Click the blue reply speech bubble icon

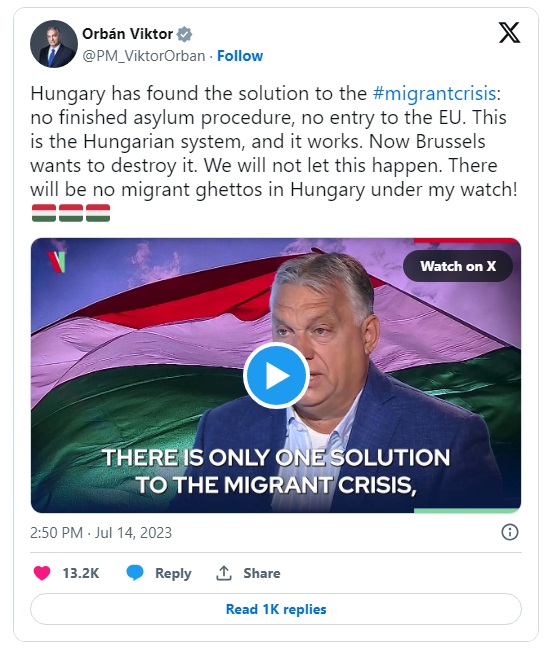click(135, 573)
